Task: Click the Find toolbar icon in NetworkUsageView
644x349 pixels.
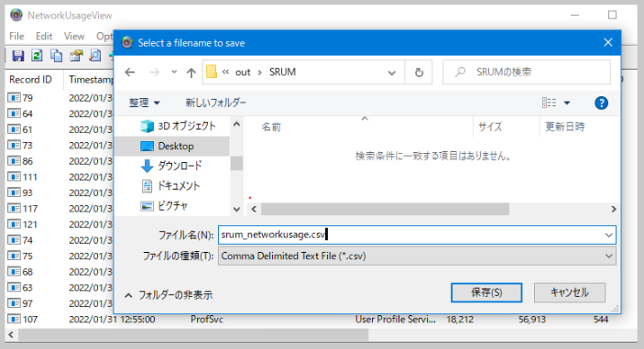Action: click(x=95, y=56)
